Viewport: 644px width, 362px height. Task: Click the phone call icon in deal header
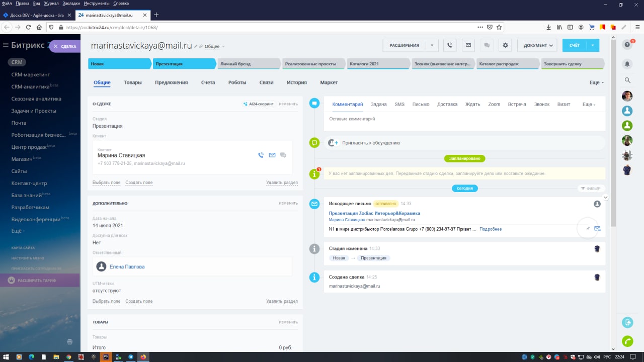click(x=449, y=45)
